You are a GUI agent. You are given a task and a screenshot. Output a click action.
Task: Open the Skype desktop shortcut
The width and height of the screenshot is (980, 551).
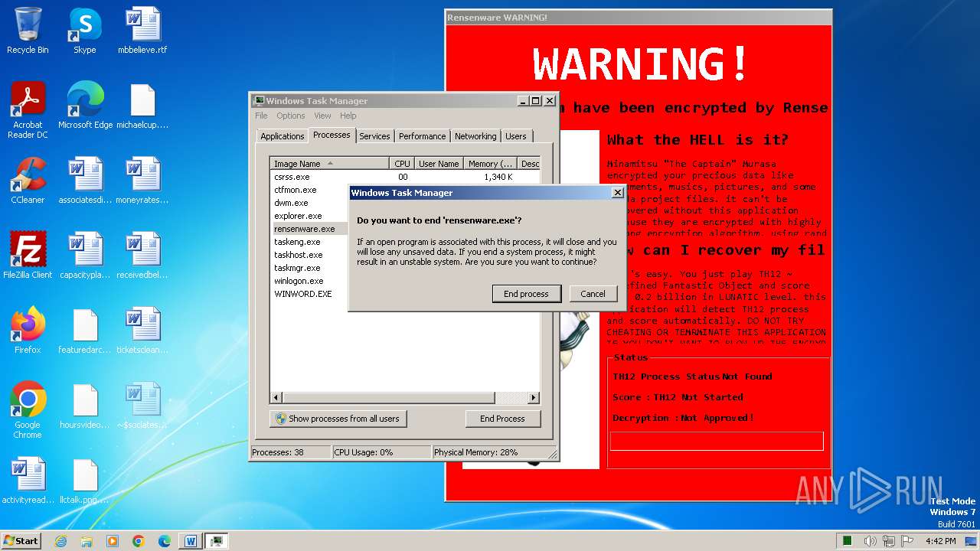click(x=84, y=31)
